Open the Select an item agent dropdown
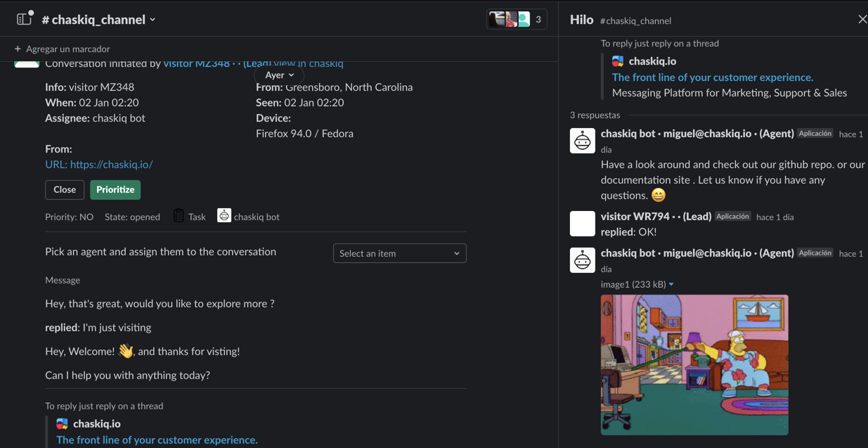The height and width of the screenshot is (448, 868). coord(399,253)
